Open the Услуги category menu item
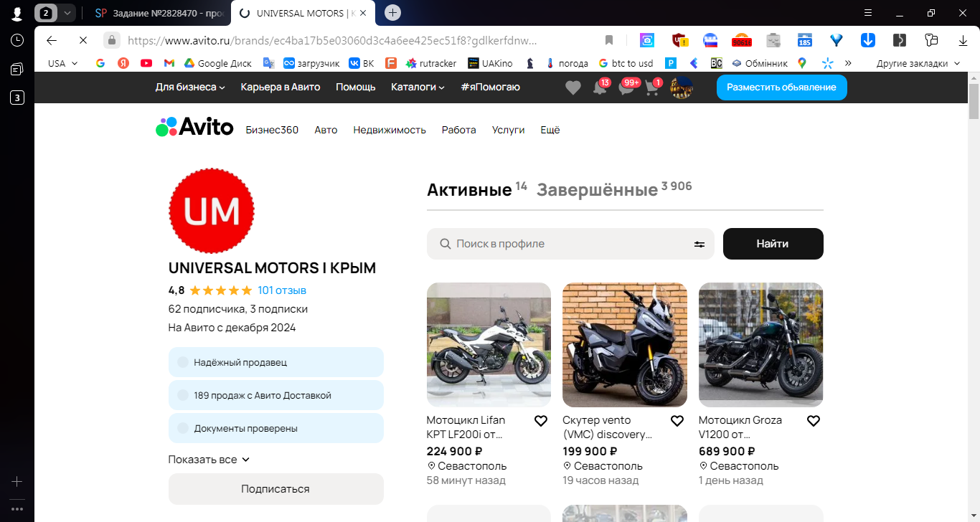This screenshot has height=522, width=980. pyautogui.click(x=509, y=130)
